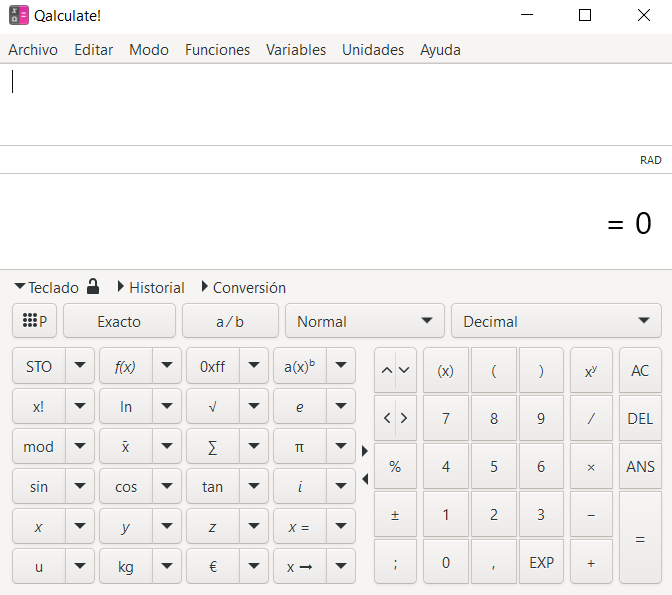672x595 pixels.
Task: Click the keypad grid icon button
Action: (x=34, y=321)
